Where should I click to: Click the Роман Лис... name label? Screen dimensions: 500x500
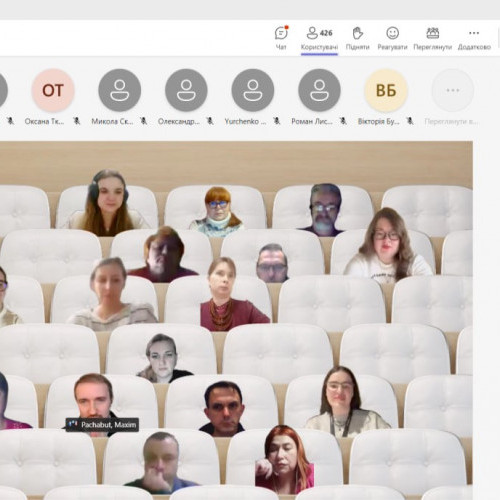312,121
